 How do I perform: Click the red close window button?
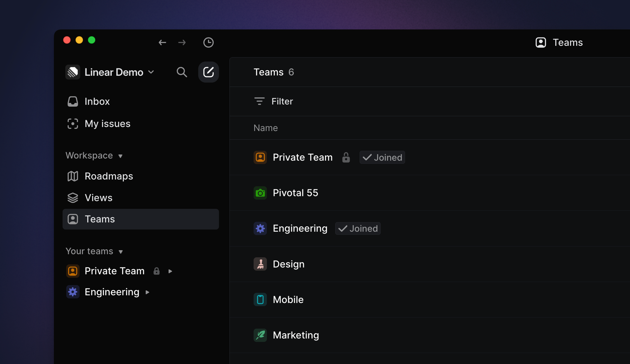coord(67,40)
